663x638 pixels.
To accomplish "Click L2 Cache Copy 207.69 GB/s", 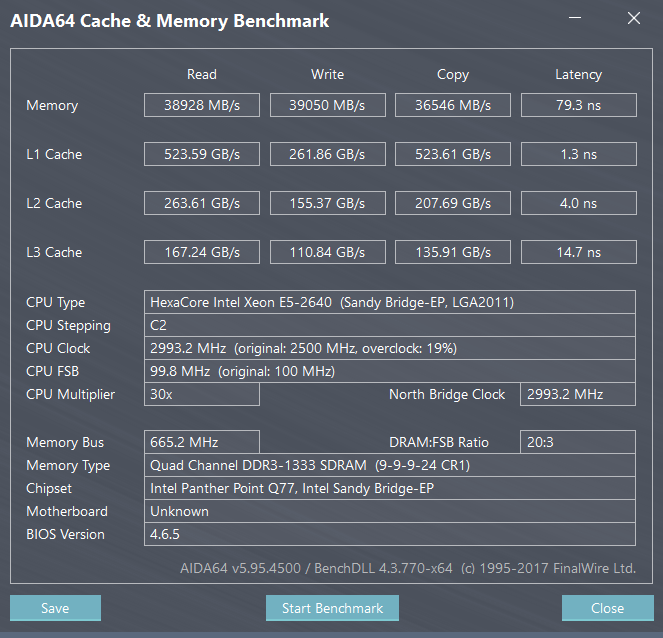I will tap(453, 203).
